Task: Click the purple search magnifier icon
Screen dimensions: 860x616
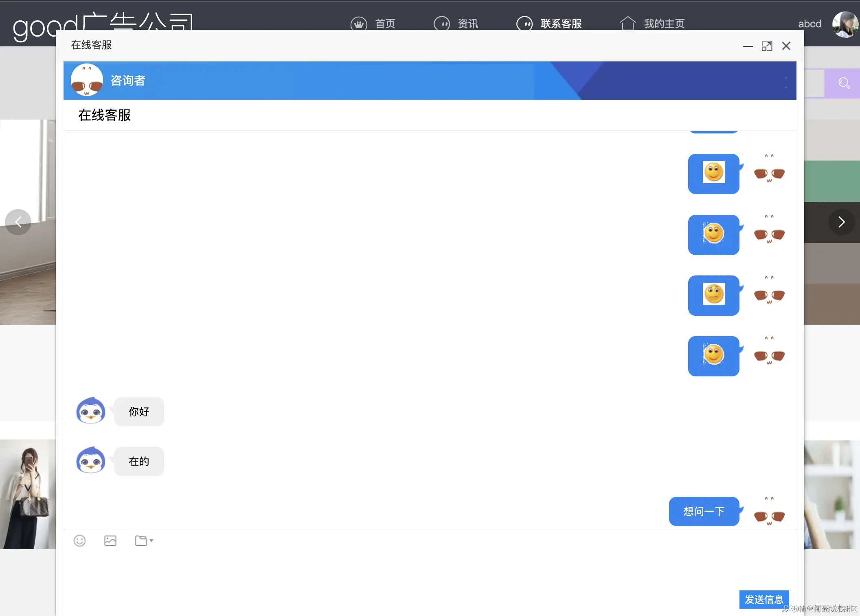Action: click(x=844, y=83)
